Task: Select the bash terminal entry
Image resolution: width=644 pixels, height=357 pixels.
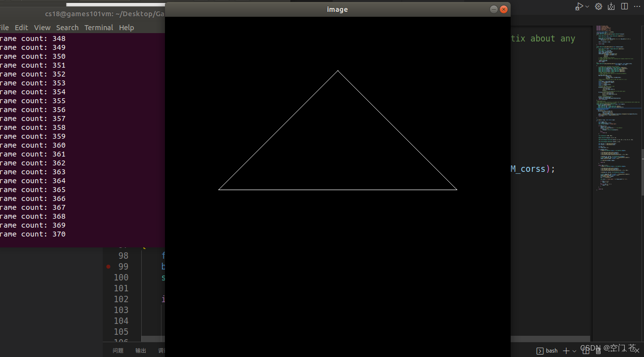Action: coord(547,351)
